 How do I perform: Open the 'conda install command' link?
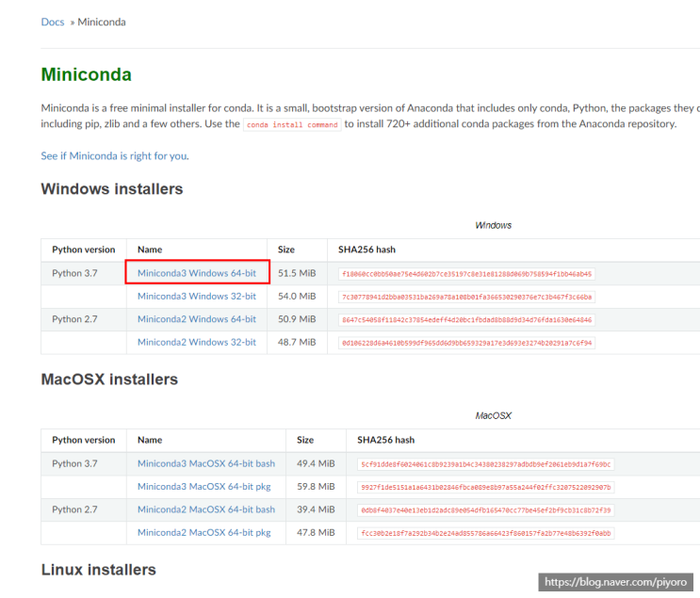[x=292, y=124]
